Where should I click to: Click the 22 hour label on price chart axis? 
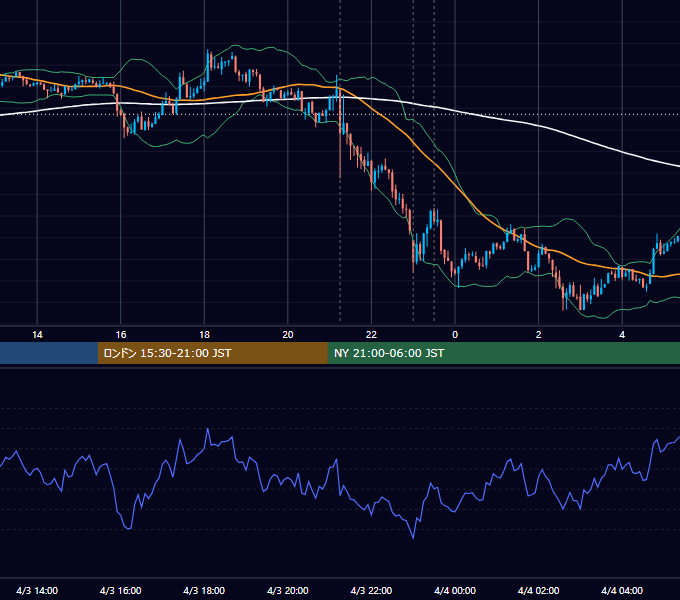pyautogui.click(x=371, y=335)
